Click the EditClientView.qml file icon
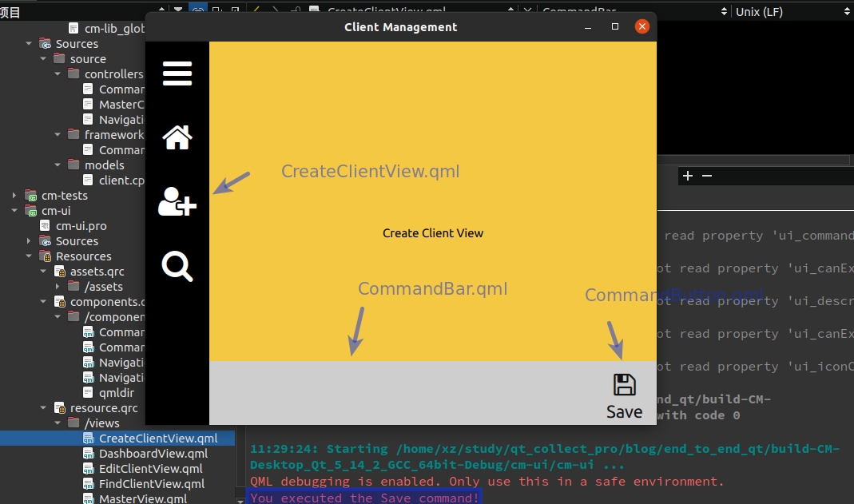This screenshot has height=504, width=854. click(x=88, y=469)
